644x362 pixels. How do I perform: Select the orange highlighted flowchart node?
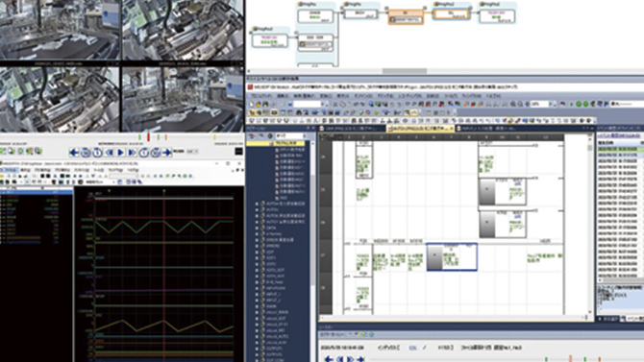[x=406, y=17]
